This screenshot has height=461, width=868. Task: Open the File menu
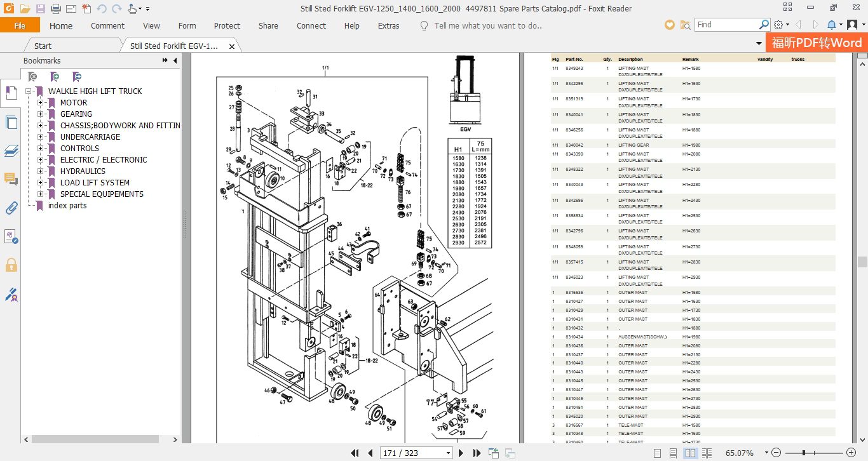(x=20, y=25)
